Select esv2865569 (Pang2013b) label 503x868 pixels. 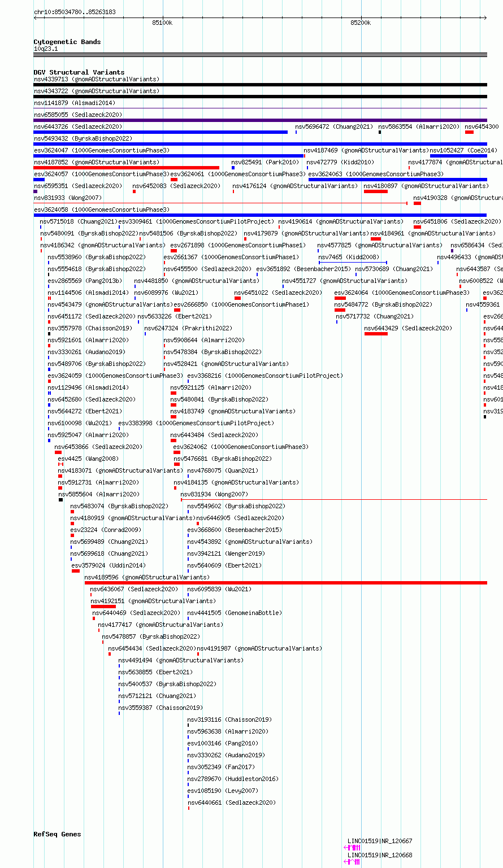[85, 281]
